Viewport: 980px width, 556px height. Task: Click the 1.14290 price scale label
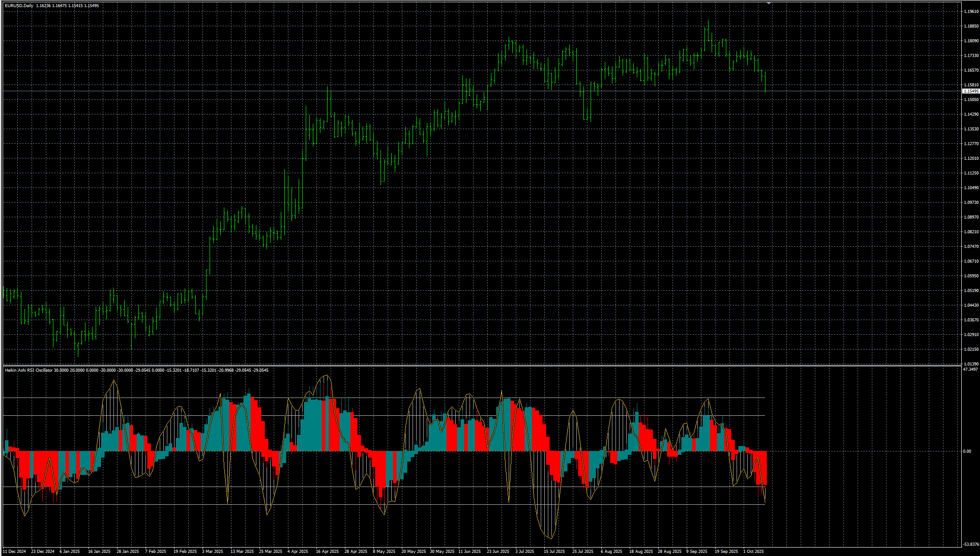coord(971,114)
